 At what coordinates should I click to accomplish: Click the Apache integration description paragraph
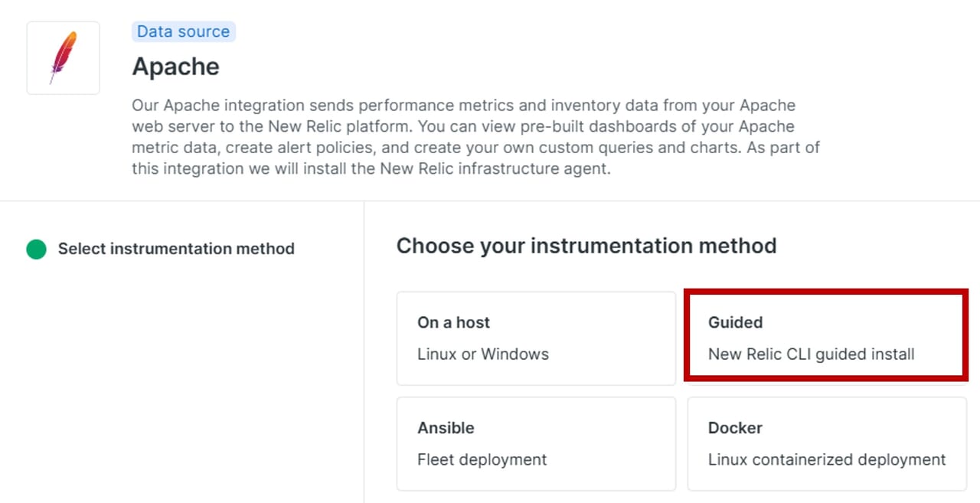click(x=475, y=137)
